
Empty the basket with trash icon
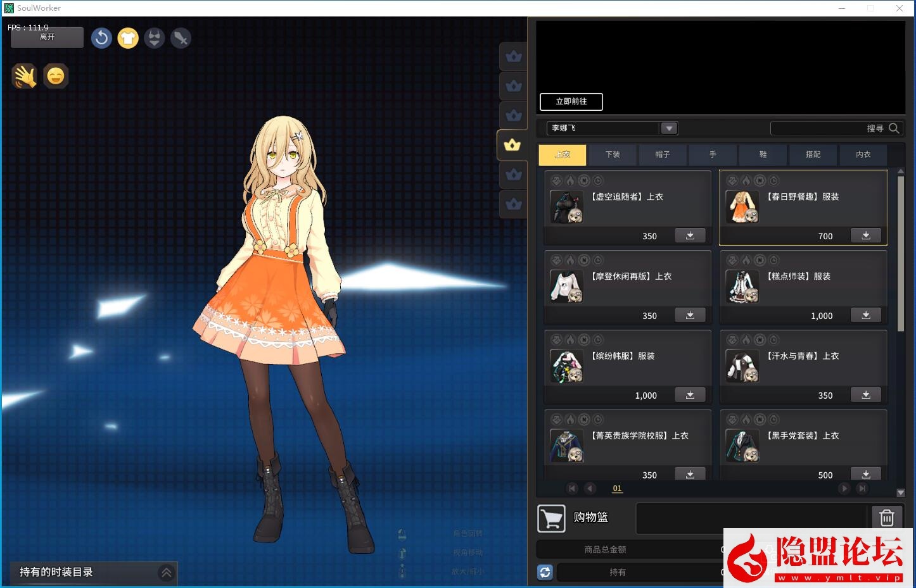[x=887, y=518]
